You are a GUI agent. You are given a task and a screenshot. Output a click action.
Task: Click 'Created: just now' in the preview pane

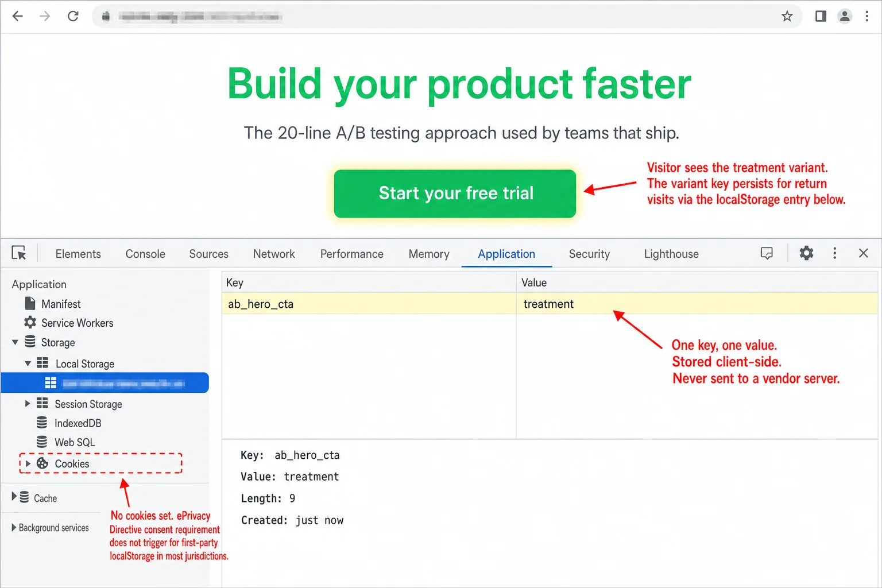click(x=292, y=520)
